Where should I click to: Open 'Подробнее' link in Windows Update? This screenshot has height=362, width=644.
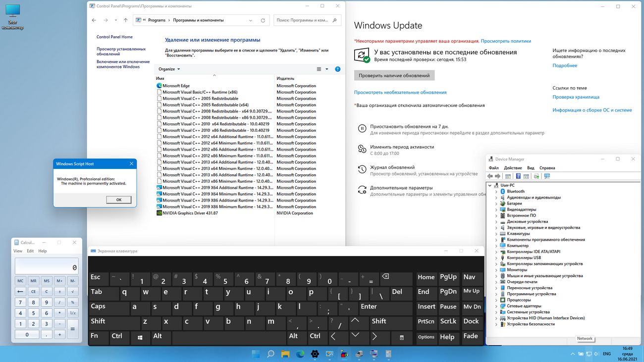[x=565, y=65]
